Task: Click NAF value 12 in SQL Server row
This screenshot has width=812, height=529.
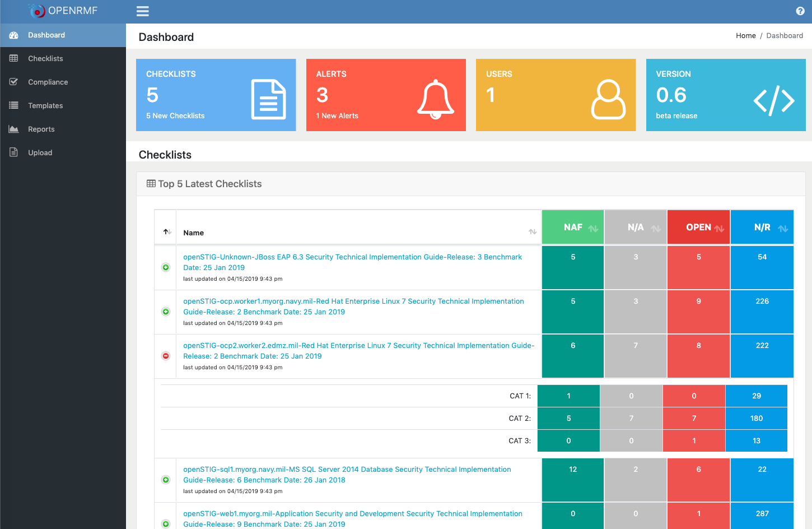Action: [573, 469]
